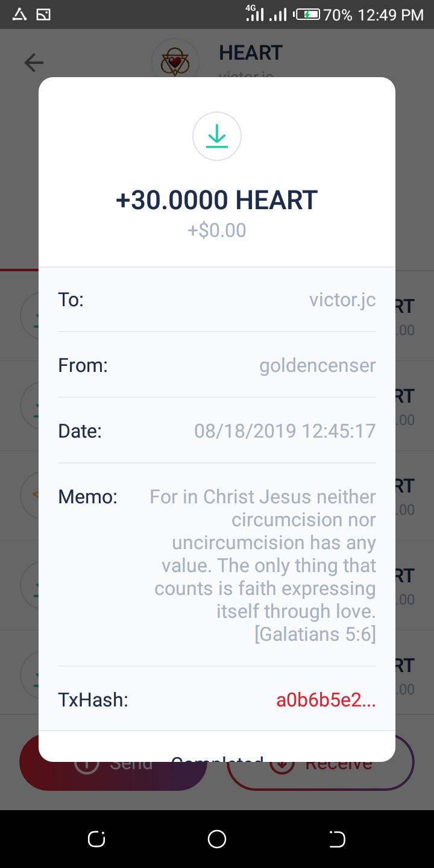Screen dimensions: 434x868
Task: Tap the green download arrow icon
Action: coord(217,137)
